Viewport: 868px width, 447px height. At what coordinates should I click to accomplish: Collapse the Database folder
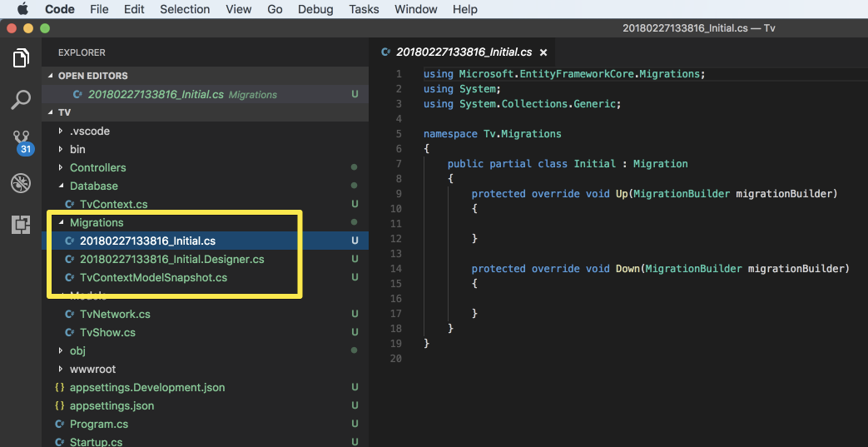click(x=61, y=186)
